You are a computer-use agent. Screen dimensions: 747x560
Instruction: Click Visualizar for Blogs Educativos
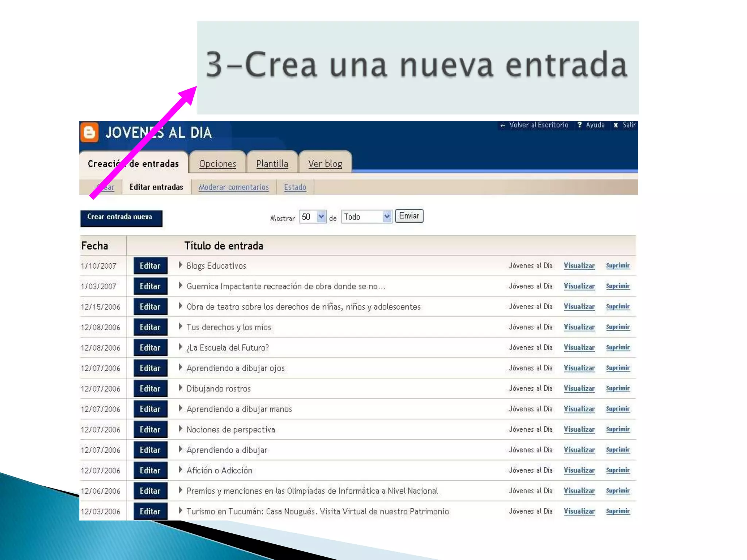tap(579, 265)
